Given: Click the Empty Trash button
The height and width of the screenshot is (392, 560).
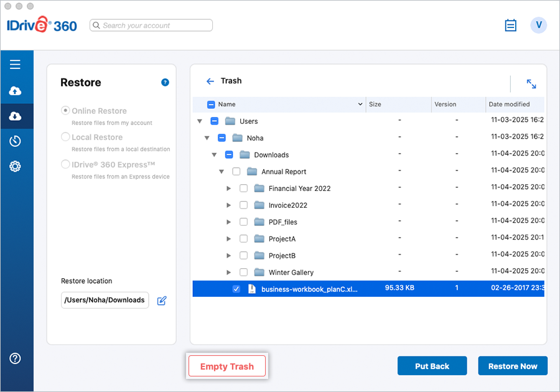Looking at the screenshot, I should click(x=227, y=366).
